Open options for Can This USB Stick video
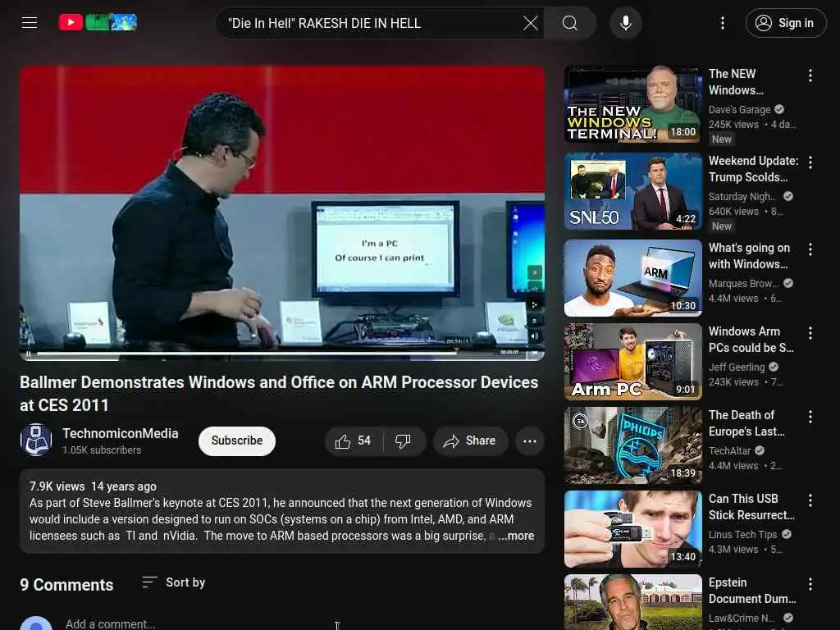 (810, 500)
